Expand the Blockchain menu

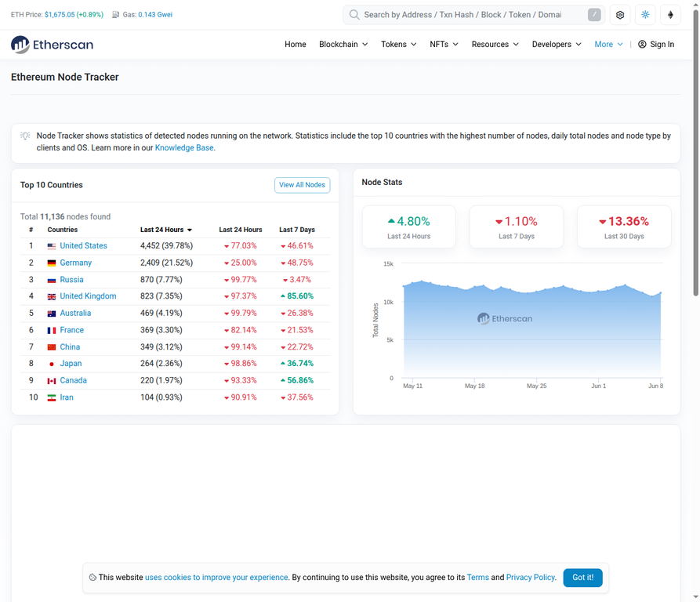pos(343,44)
